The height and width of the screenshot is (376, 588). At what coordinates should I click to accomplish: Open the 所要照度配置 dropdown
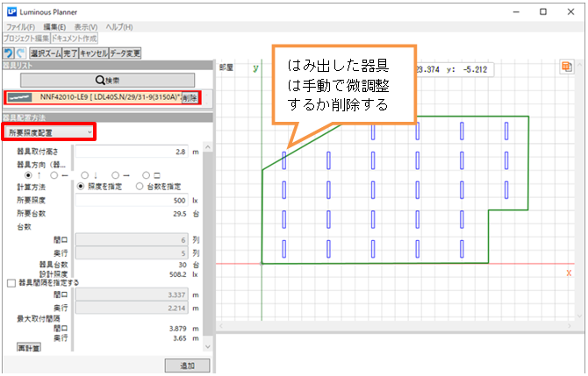click(48, 131)
